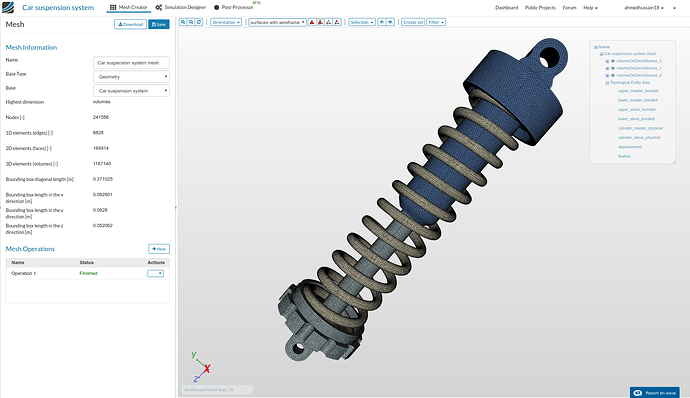Screen dimensions: 690x398
Task: Click the show all eye icon in toolbar
Action: point(390,22)
